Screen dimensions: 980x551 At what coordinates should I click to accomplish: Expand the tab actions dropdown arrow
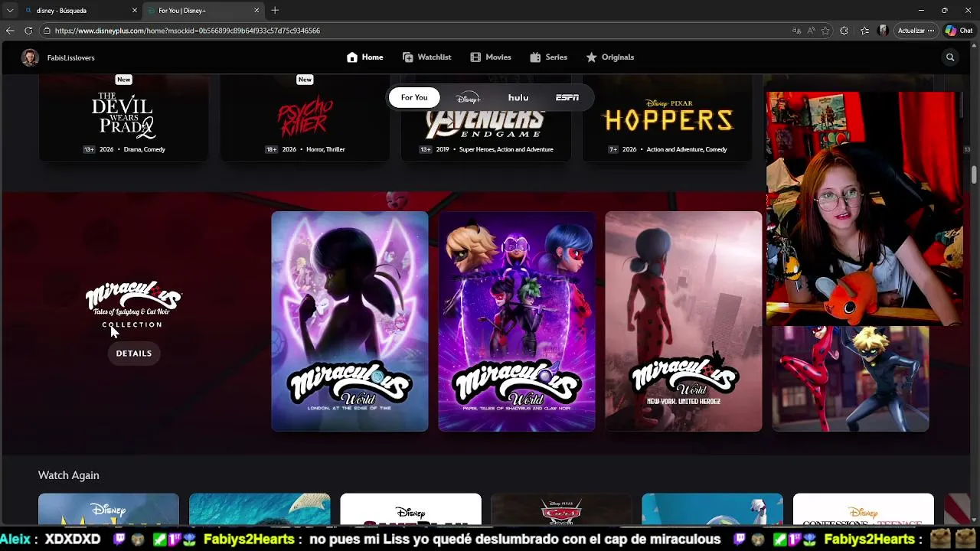(10, 11)
